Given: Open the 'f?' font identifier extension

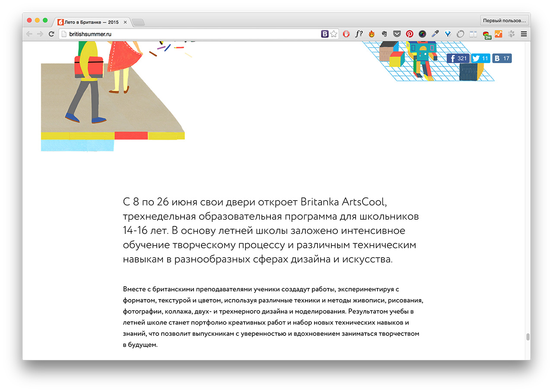Looking at the screenshot, I should tap(359, 34).
